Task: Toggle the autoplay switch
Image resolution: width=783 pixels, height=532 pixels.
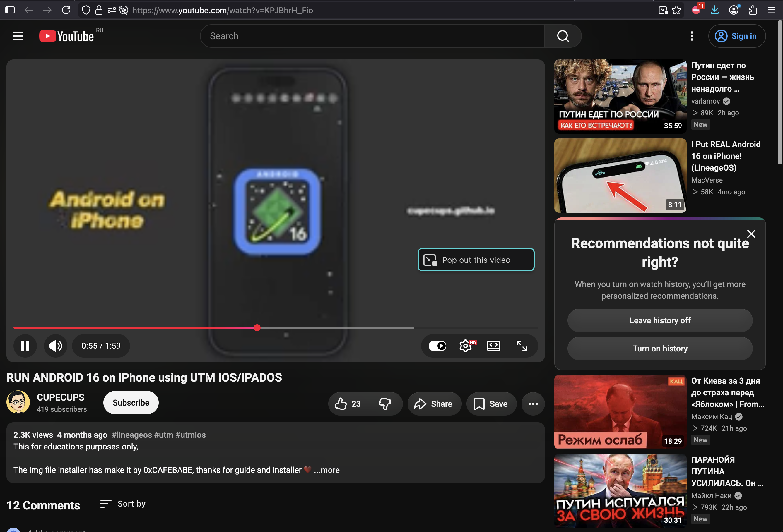Action: point(437,346)
